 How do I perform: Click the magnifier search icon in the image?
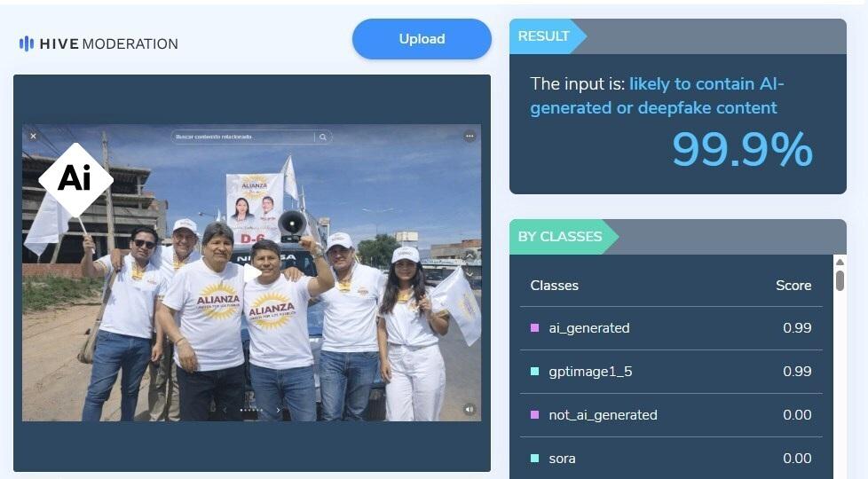(x=323, y=137)
